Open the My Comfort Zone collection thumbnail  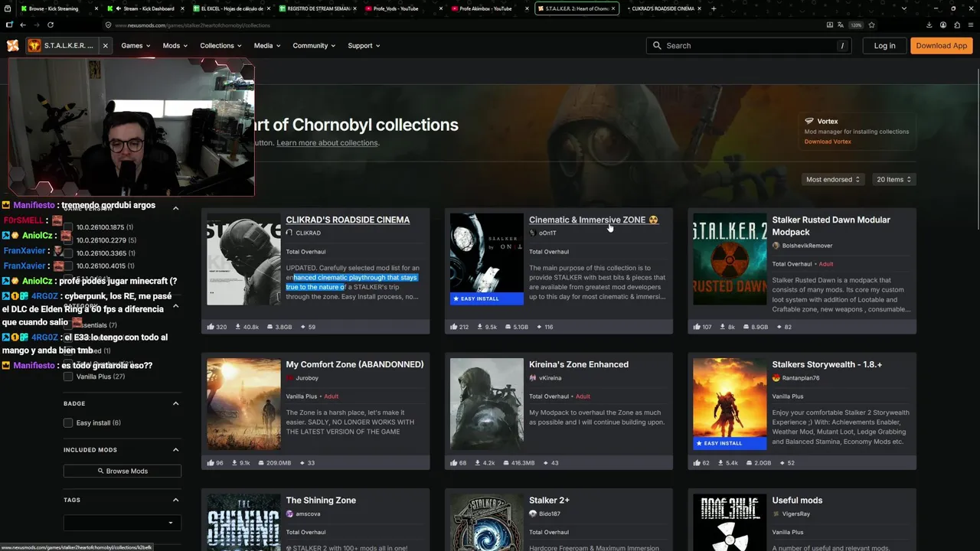pyautogui.click(x=243, y=404)
